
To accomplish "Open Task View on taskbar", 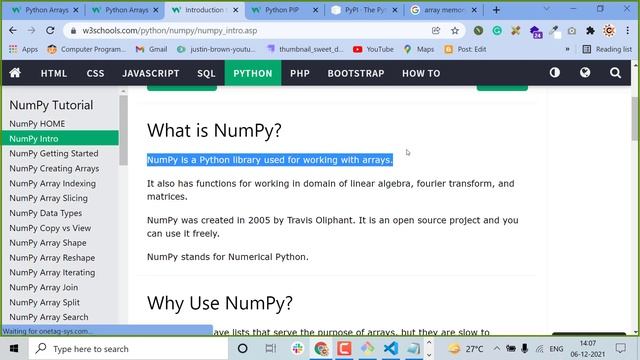I will point(270,349).
